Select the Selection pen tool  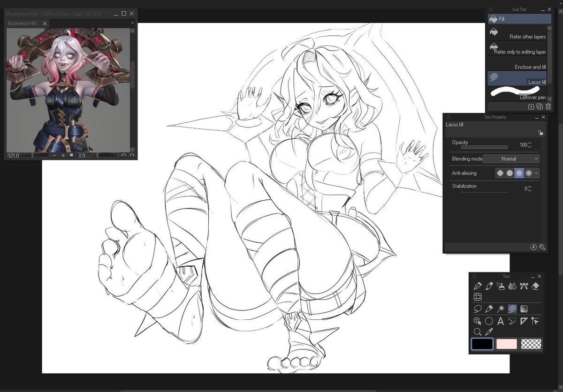(x=489, y=309)
